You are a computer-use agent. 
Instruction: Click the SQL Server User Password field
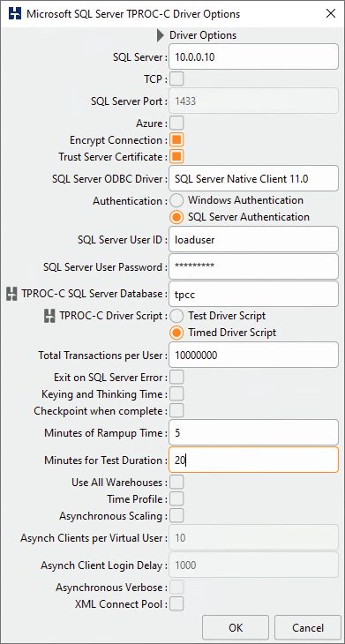click(253, 266)
